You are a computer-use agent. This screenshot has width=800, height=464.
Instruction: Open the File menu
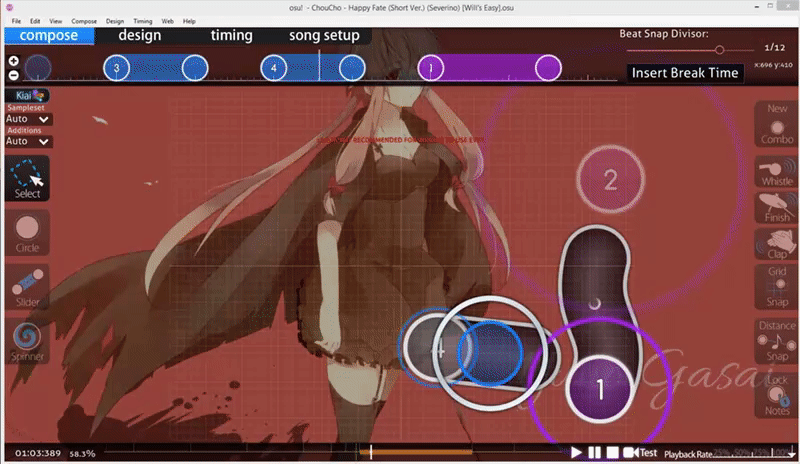coord(16,21)
